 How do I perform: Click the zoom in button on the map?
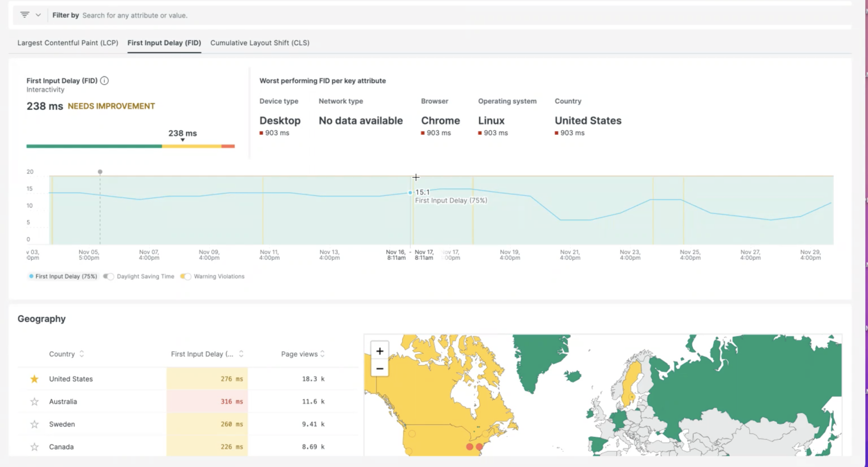(x=379, y=350)
